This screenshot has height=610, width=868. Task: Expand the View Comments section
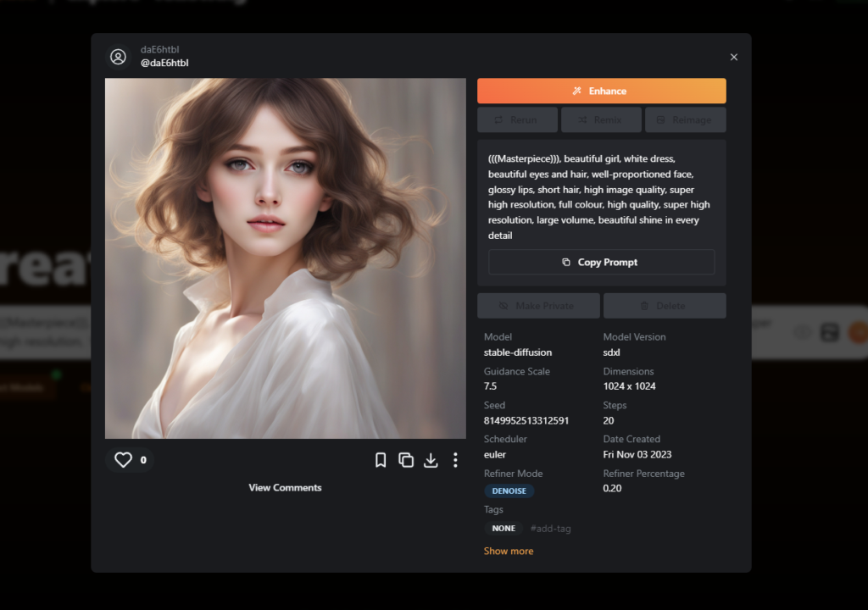click(x=285, y=487)
